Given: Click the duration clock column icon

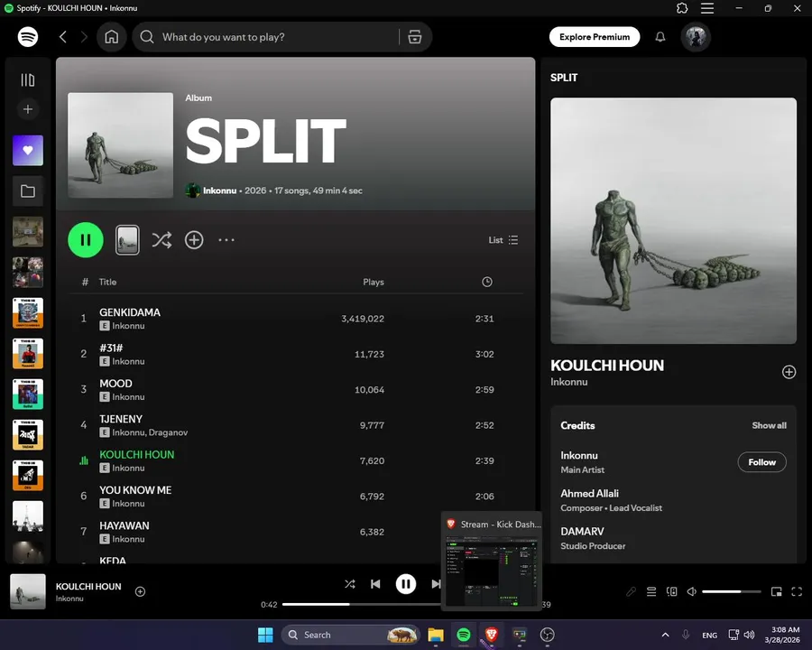Looking at the screenshot, I should 487,282.
